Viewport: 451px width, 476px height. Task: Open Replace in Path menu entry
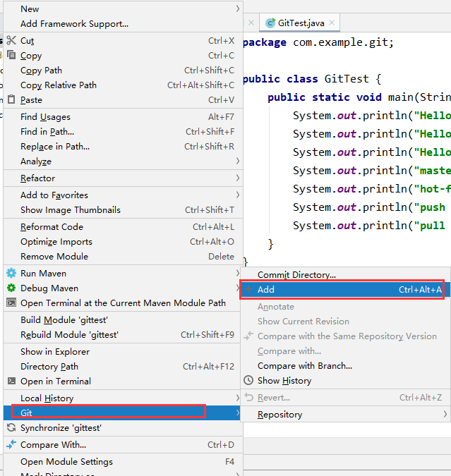(123, 146)
